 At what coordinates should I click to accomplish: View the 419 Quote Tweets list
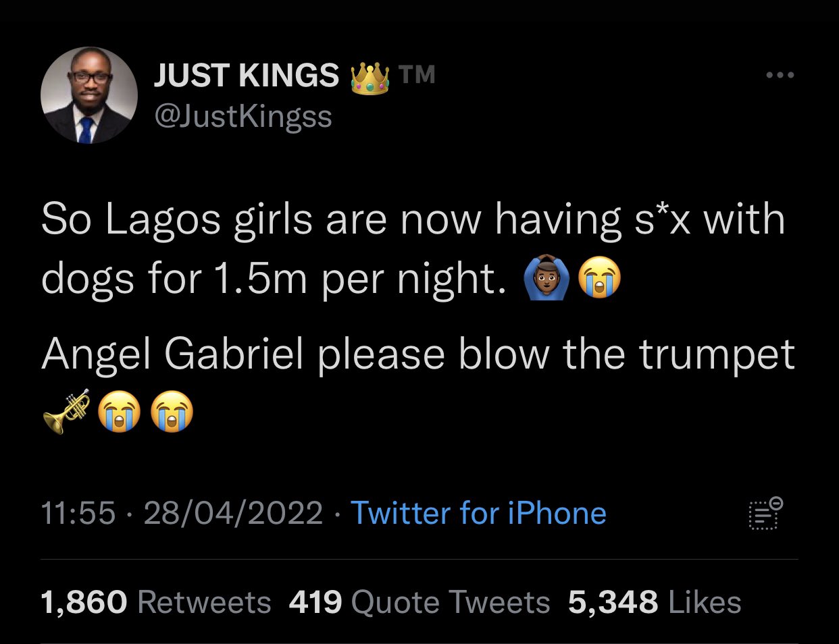tap(419, 602)
